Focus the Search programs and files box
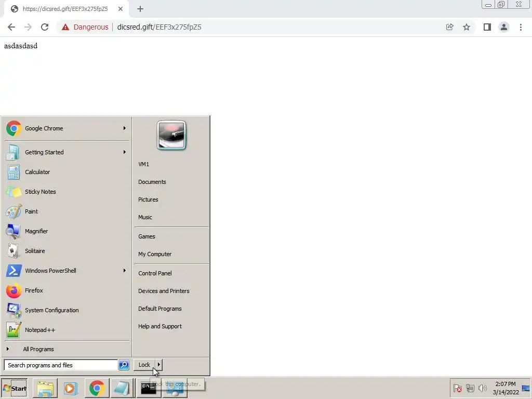Viewport: 532px width, 399px height. [61, 365]
